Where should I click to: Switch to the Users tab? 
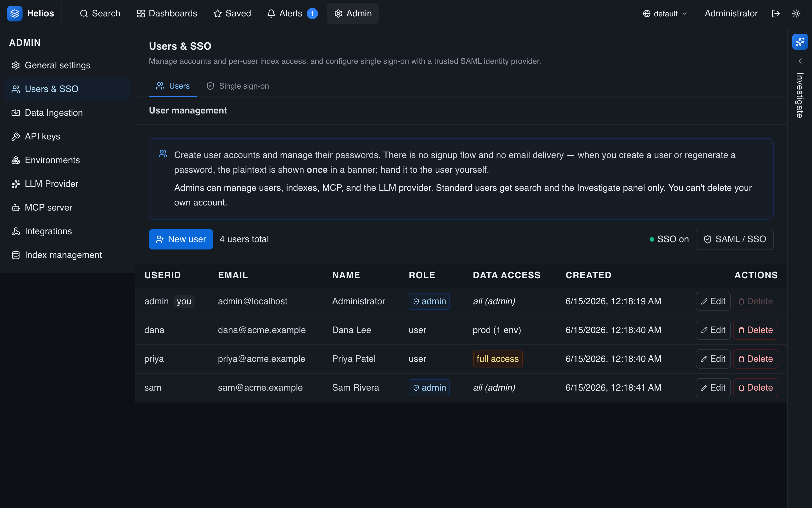[x=173, y=86]
